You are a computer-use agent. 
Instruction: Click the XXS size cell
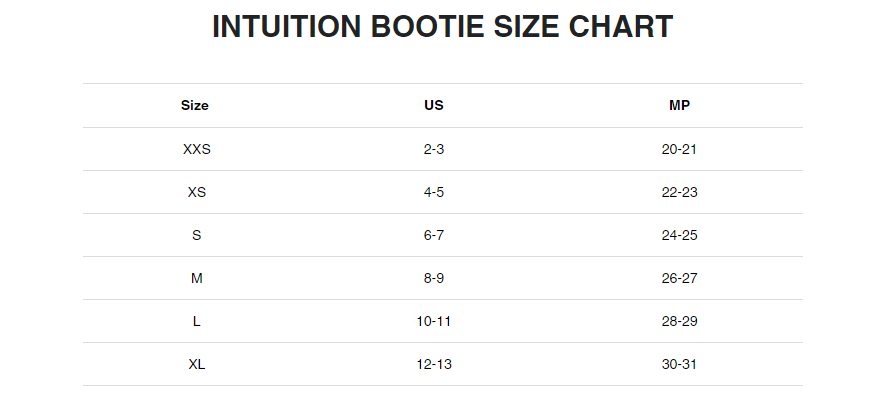pyautogui.click(x=196, y=149)
